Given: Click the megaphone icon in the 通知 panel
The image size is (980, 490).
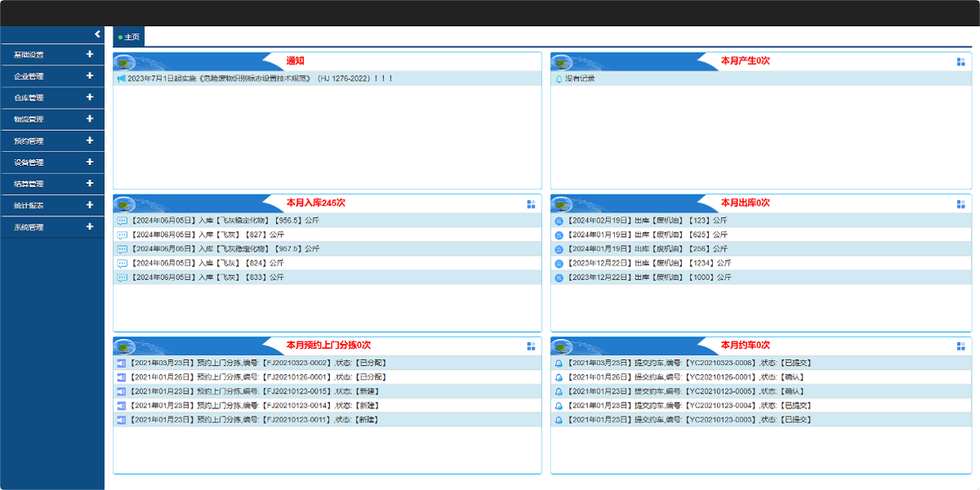Looking at the screenshot, I should point(122,79).
